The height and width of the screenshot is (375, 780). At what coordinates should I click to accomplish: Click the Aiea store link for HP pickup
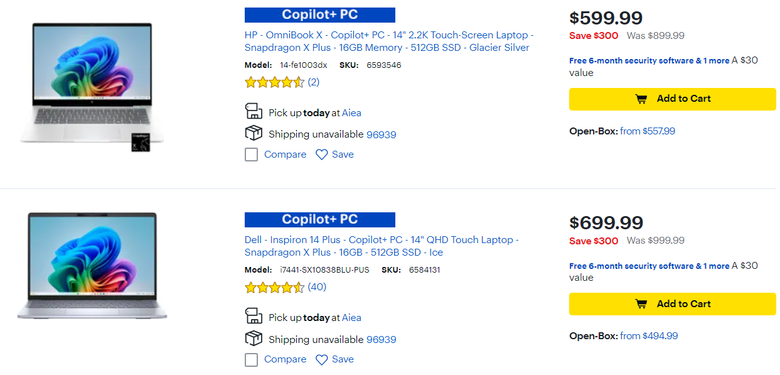click(x=351, y=113)
